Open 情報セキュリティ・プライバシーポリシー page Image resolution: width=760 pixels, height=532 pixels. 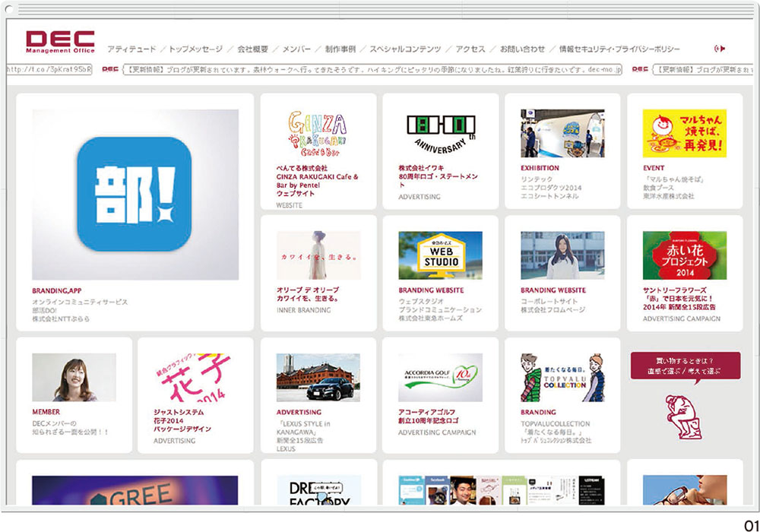619,49
